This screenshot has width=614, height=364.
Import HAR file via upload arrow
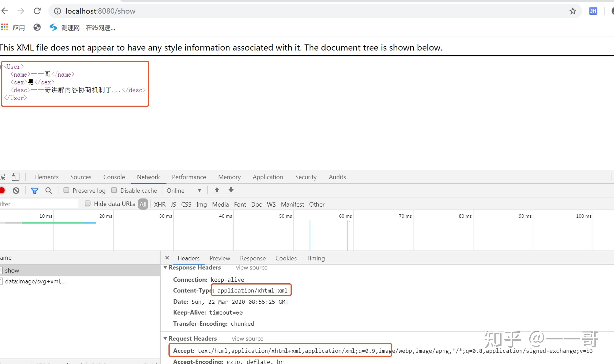point(217,190)
